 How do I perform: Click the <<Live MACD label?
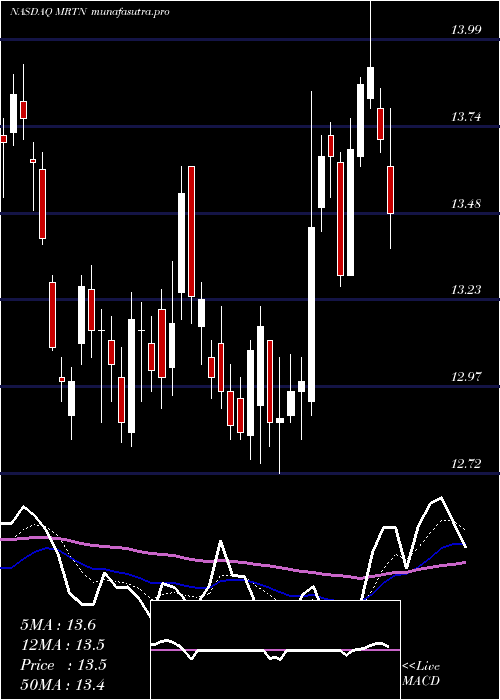click(x=421, y=674)
